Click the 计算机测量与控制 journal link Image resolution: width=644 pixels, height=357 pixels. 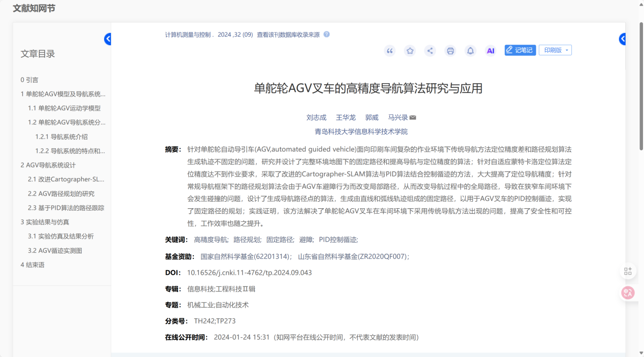[187, 35]
